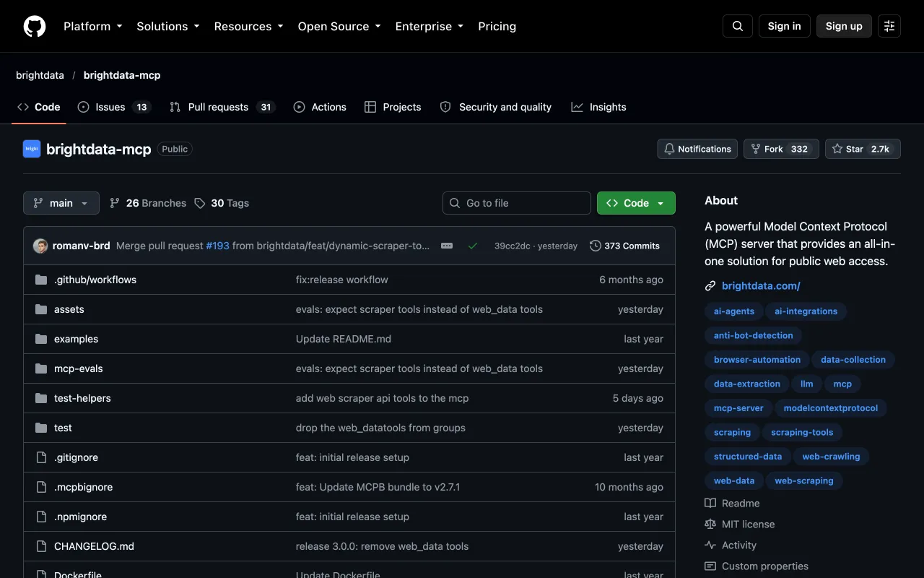Switch to the Pull requests tab
924x578 pixels.
pyautogui.click(x=222, y=107)
